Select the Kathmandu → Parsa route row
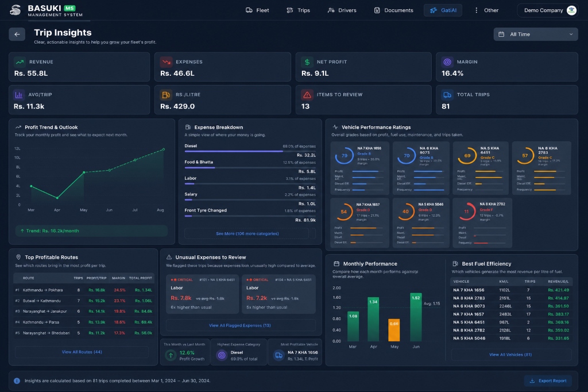The height and width of the screenshot is (392, 588). 84,322
